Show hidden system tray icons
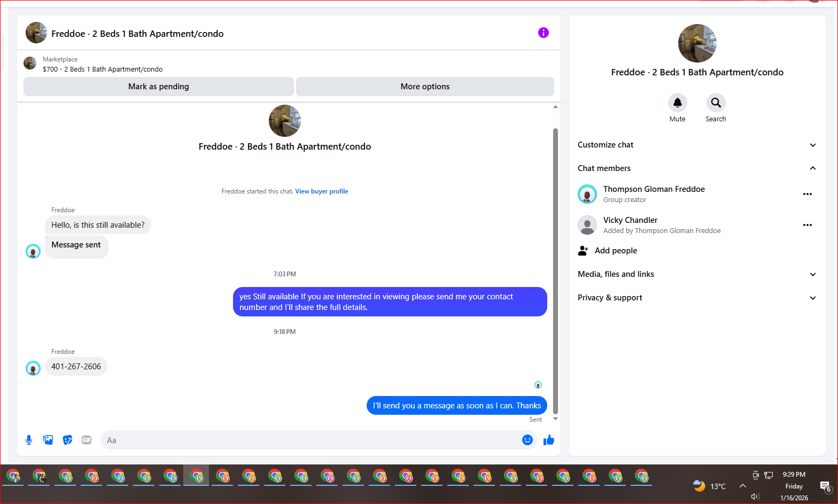The image size is (838, 504). point(742,486)
